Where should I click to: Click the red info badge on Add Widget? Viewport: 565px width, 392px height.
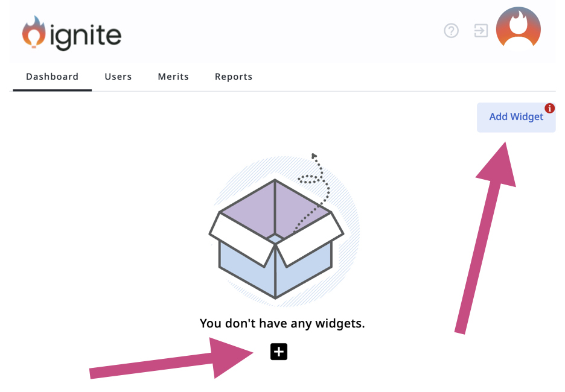(x=549, y=109)
